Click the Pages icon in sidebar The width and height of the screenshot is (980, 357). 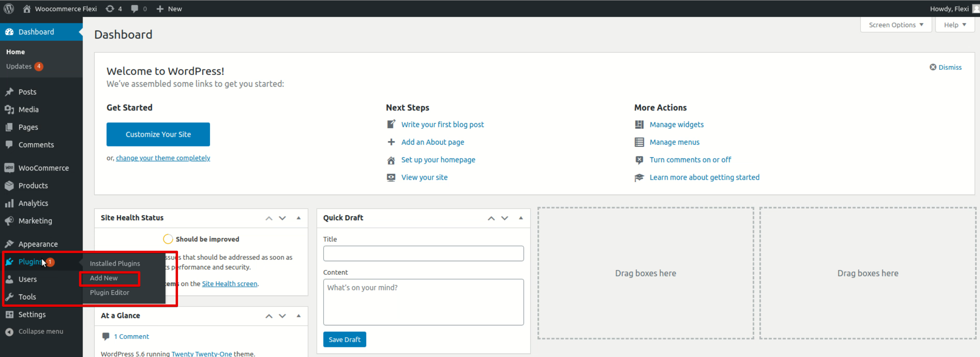click(9, 127)
